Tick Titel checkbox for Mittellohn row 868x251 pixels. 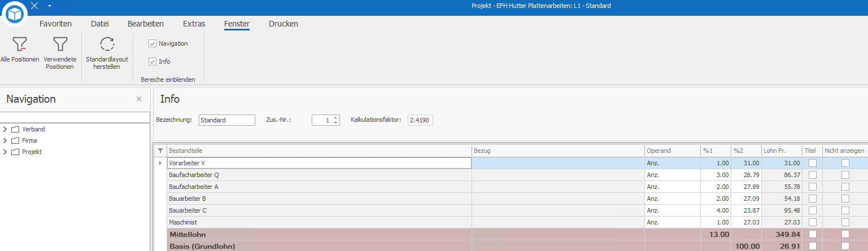click(812, 234)
